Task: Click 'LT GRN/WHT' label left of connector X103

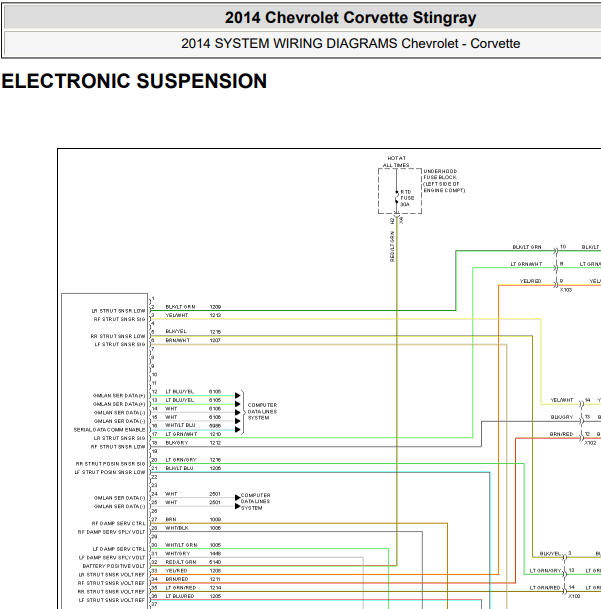Action: pos(526,264)
